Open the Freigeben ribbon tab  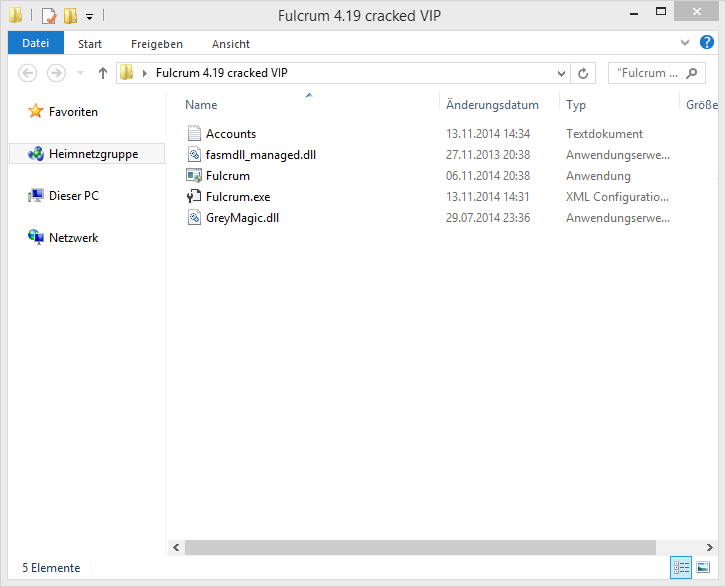156,44
